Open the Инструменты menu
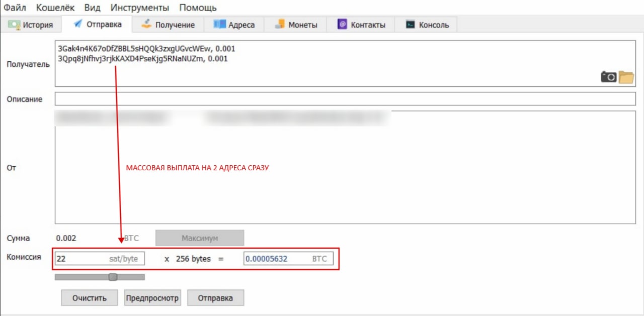 139,8
